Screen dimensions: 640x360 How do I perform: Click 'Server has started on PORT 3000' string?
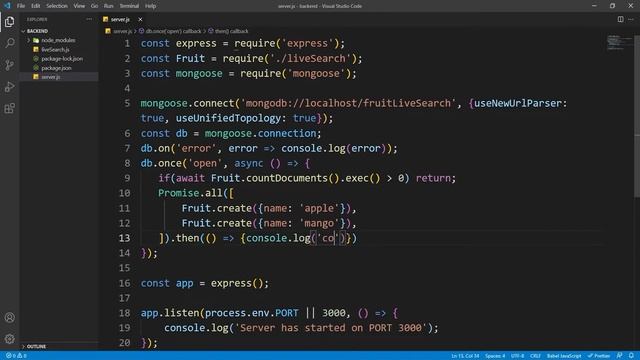coord(330,328)
